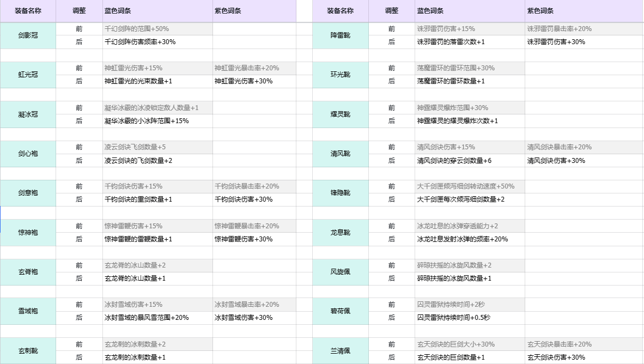Select cell 玄天剑诀伤害+30%
This screenshot has width=644, height=364.
coord(585,357)
